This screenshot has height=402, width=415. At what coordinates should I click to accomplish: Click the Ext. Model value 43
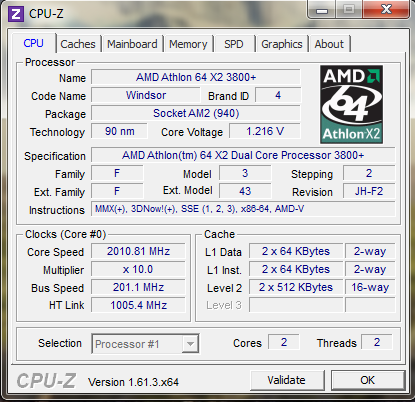pos(245,191)
